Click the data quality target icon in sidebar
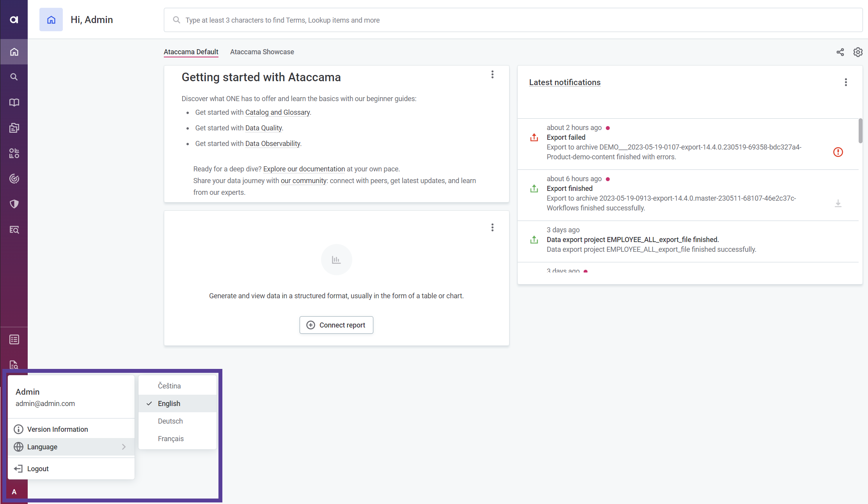 coord(14,178)
